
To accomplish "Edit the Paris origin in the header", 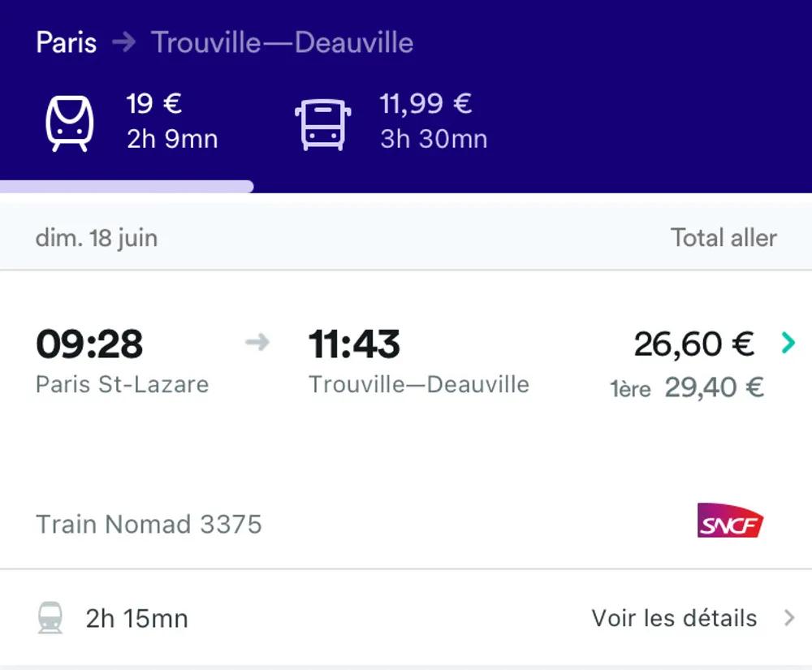I will click(x=67, y=42).
